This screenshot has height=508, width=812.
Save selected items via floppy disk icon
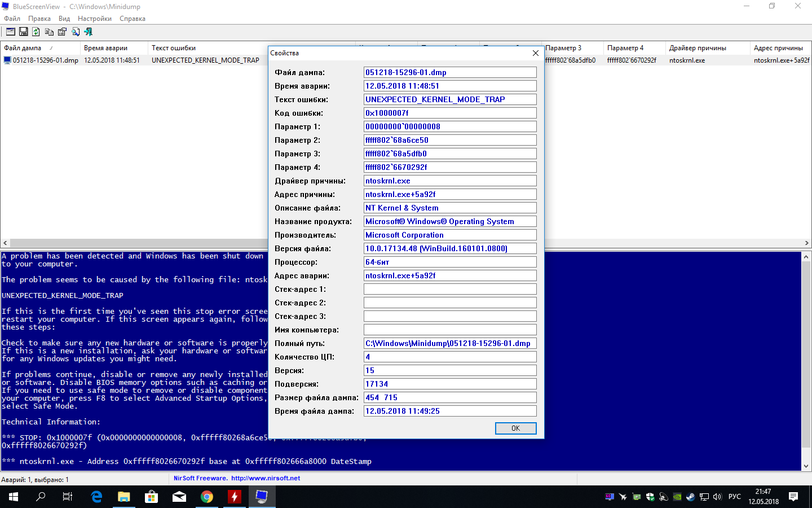[x=23, y=32]
